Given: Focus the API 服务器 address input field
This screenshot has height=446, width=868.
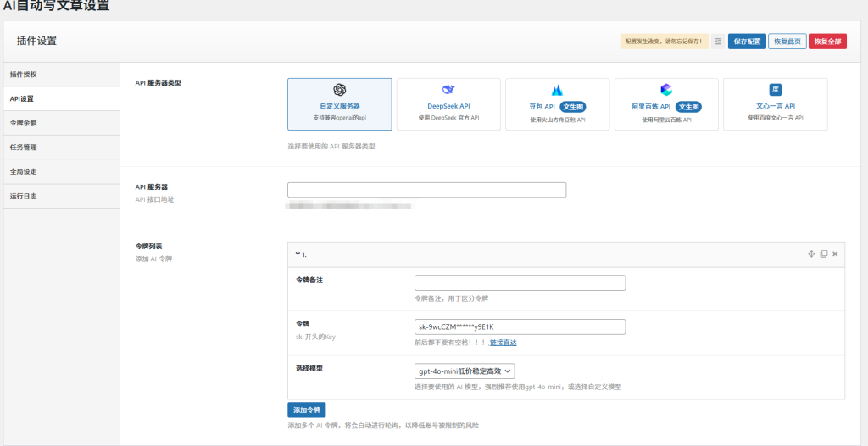Looking at the screenshot, I should click(426, 190).
